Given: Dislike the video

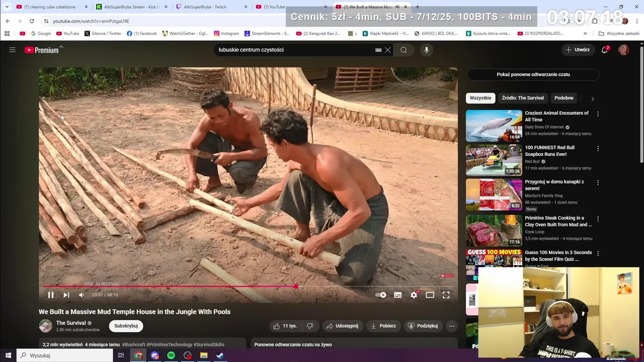Looking at the screenshot, I should (310, 326).
